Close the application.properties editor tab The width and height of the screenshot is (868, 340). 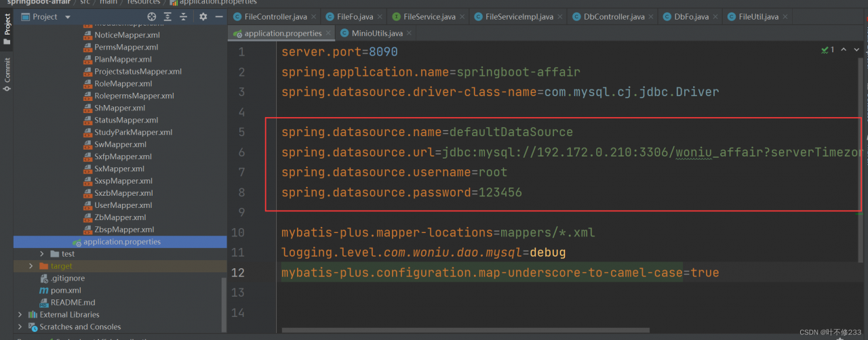coord(328,33)
